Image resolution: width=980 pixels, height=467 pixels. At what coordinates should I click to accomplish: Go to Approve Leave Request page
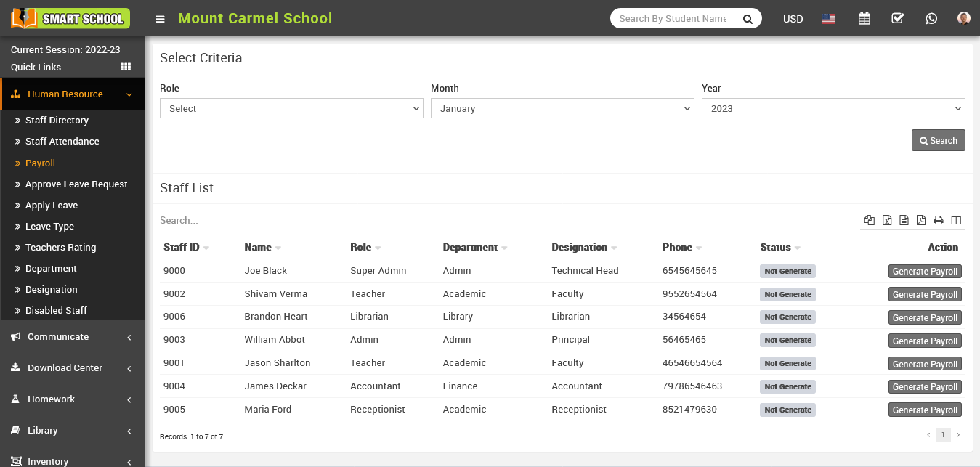(x=76, y=184)
